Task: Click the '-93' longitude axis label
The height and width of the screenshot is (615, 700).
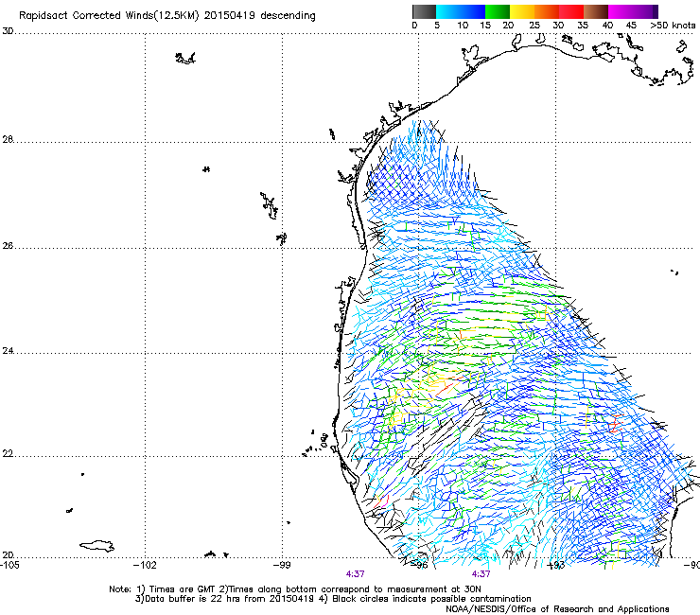Action: coord(555,565)
